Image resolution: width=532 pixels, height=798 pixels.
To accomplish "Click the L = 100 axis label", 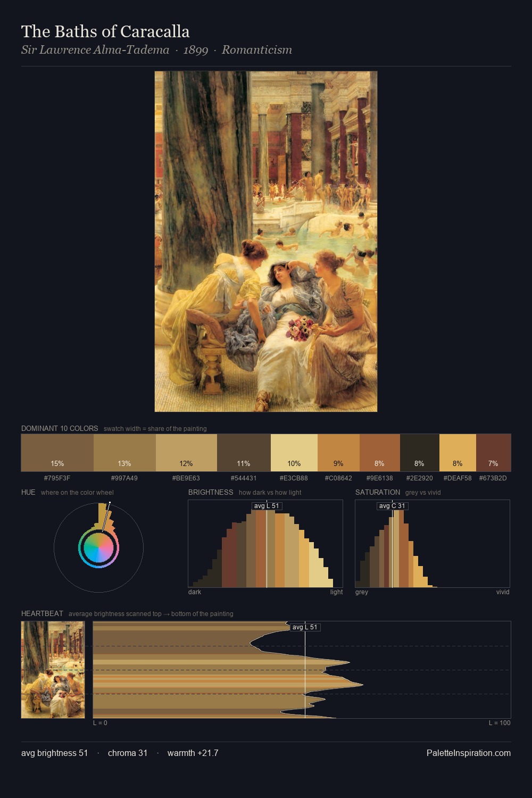I will (x=500, y=723).
